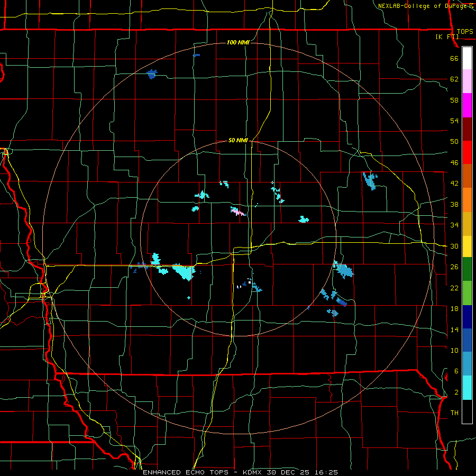Click the "30 DEC 25" date in the caption

pos(290,472)
